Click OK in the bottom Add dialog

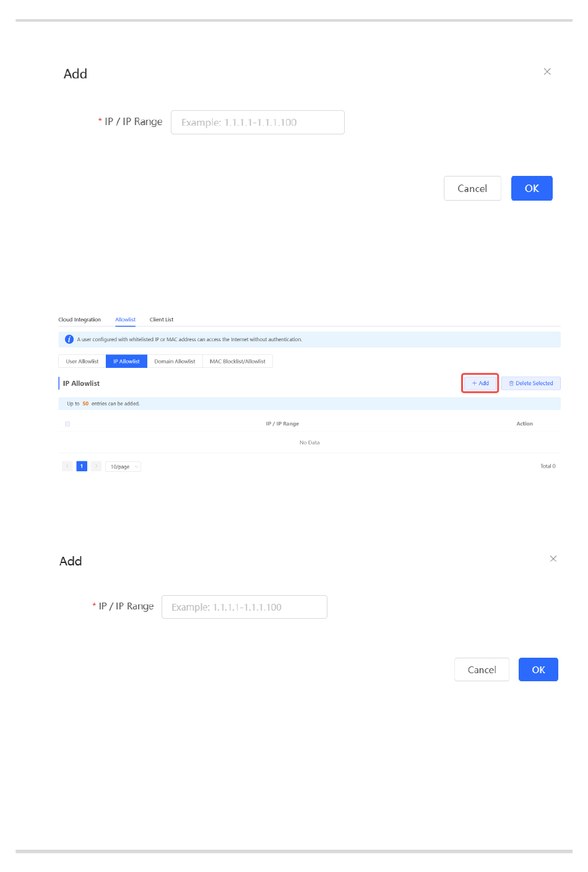[538, 669]
